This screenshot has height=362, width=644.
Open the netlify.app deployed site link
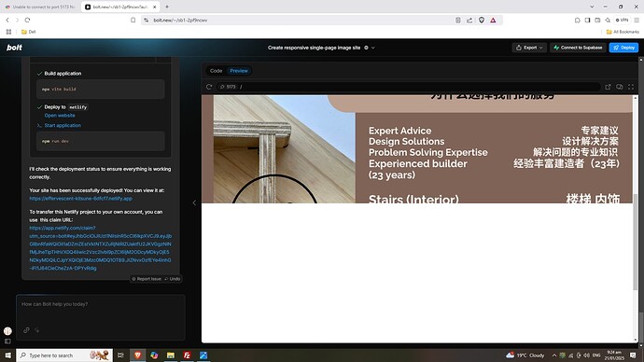point(80,199)
